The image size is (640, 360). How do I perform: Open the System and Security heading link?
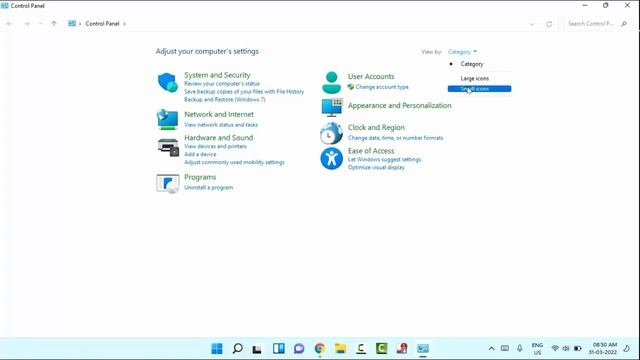coord(217,75)
